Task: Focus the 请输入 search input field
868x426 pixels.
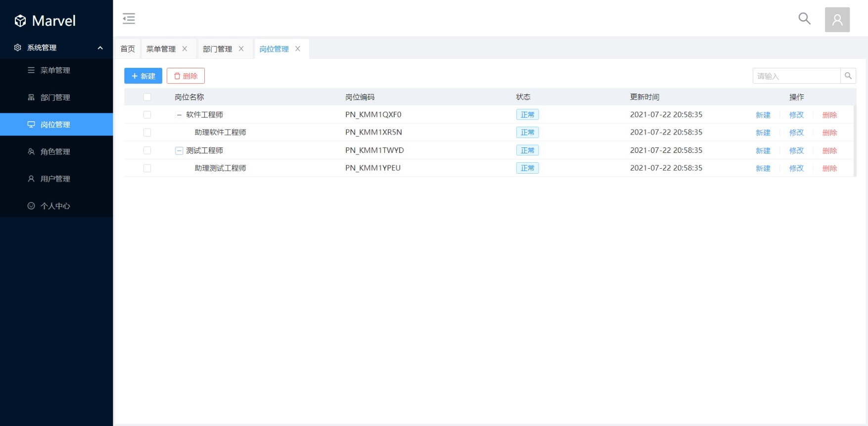Action: click(x=797, y=76)
